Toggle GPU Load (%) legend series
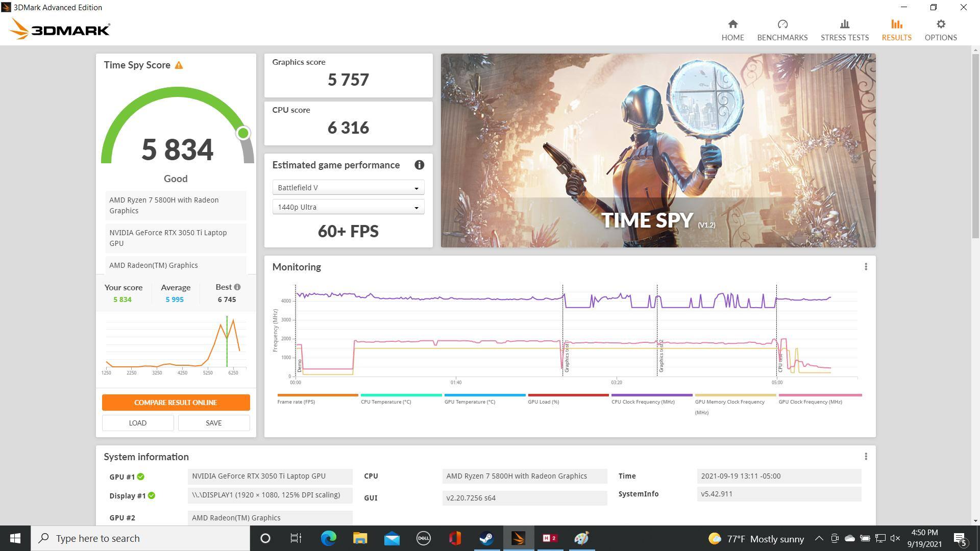The image size is (980, 551). [543, 402]
